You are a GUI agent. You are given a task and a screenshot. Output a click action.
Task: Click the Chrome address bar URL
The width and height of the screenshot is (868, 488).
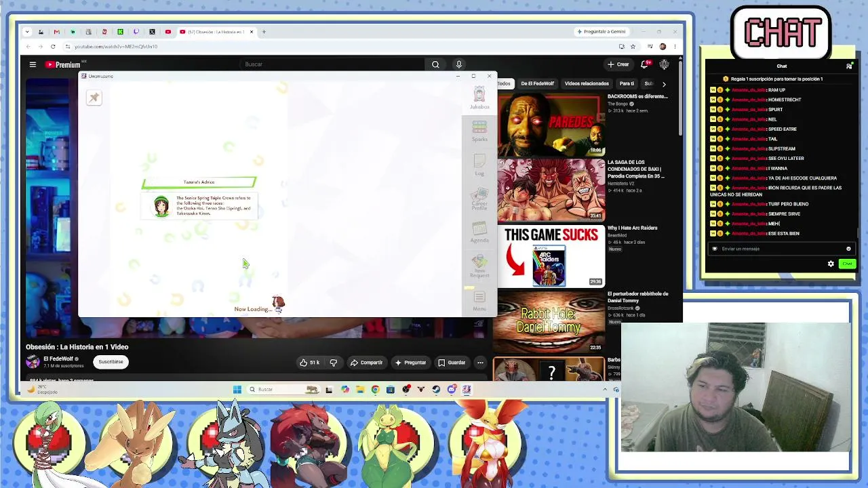pos(116,47)
